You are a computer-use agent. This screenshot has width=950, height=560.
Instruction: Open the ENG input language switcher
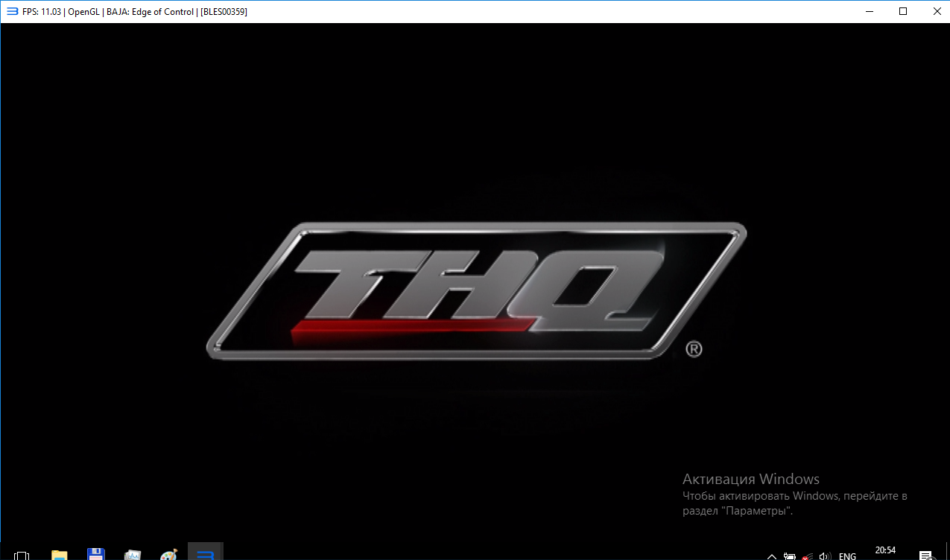(847, 556)
